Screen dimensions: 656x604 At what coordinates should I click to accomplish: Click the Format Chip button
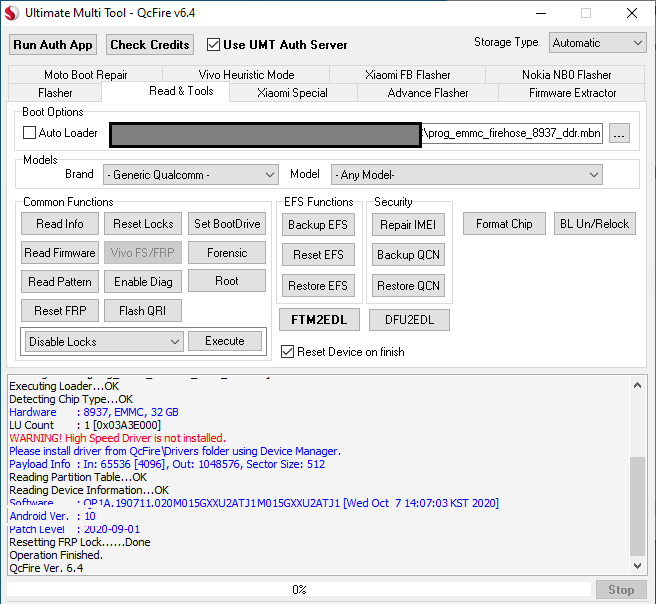(x=504, y=224)
